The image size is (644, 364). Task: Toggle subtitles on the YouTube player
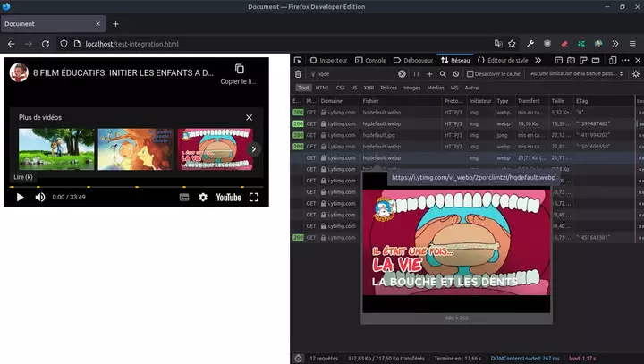click(184, 197)
